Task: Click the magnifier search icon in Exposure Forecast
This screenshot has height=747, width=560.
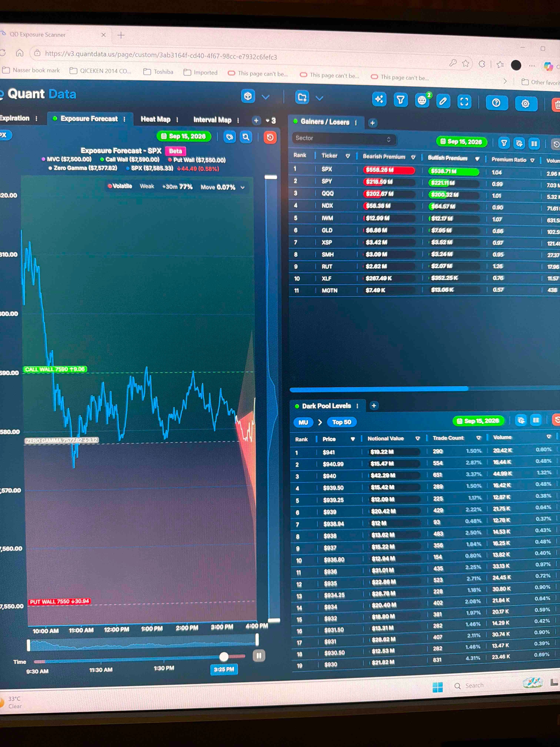Action: [x=246, y=137]
